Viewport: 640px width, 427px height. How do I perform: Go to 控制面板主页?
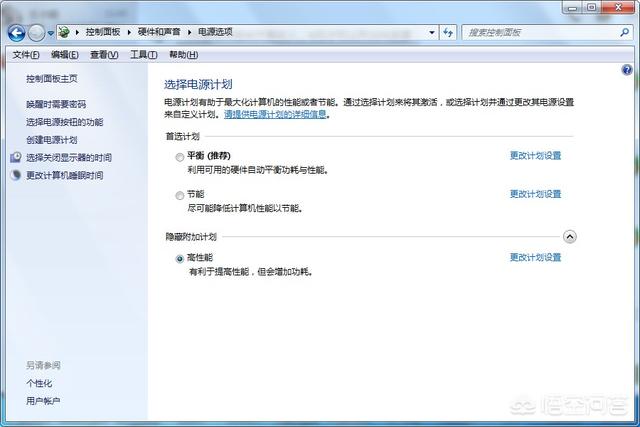pyautogui.click(x=52, y=79)
